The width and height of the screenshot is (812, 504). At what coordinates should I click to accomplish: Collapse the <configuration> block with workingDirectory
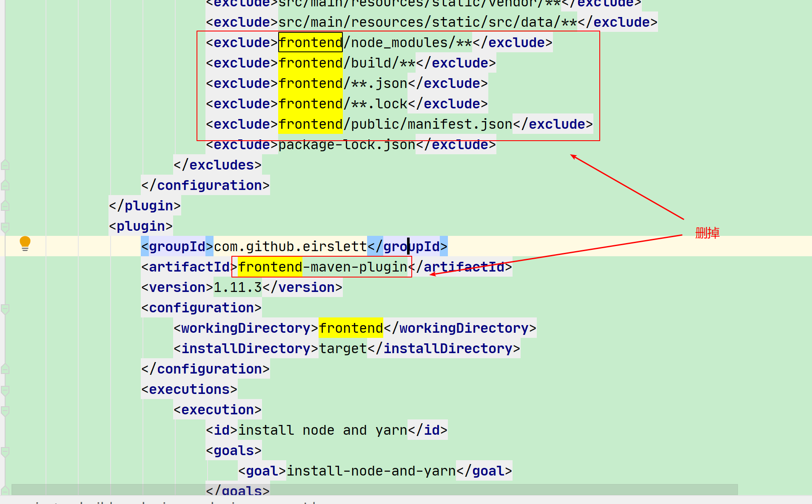point(5,309)
